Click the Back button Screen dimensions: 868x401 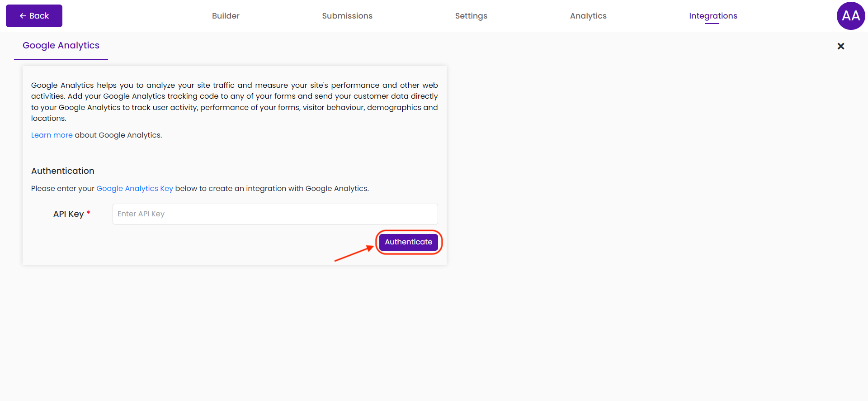click(34, 16)
